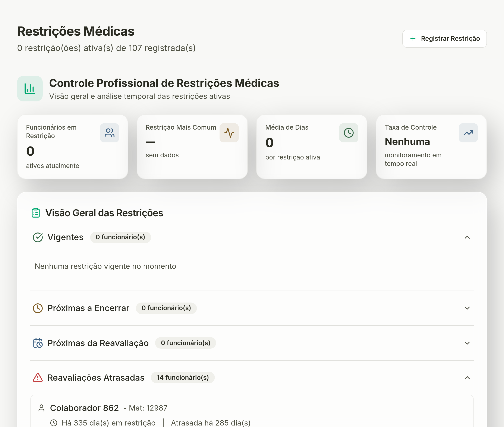Image resolution: width=504 pixels, height=427 pixels.
Task: Expand the Próximas a Encerrar section chevron
Action: click(x=467, y=308)
